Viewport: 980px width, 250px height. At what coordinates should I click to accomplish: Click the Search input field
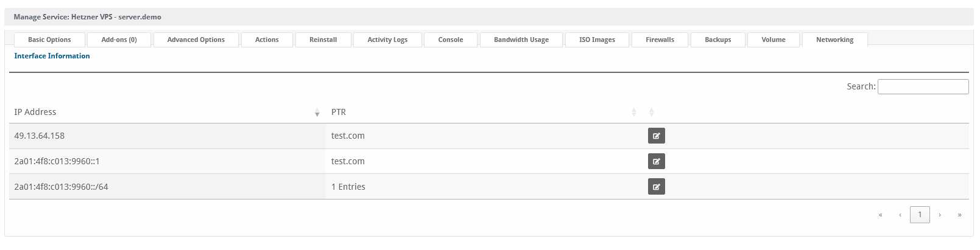point(923,87)
